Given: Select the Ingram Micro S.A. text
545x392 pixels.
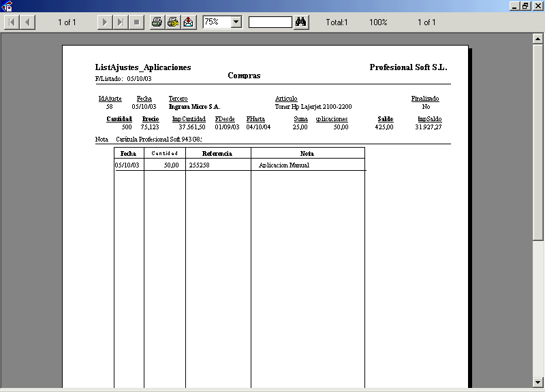Looking at the screenshot, I should tap(195, 107).
